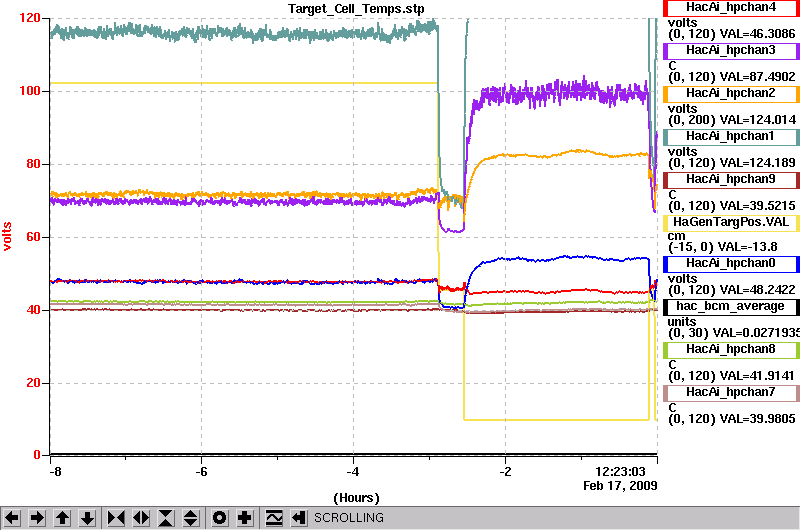Select the HacAi_hpchan8 green legend entry
The width and height of the screenshot is (800, 530).
731,349
